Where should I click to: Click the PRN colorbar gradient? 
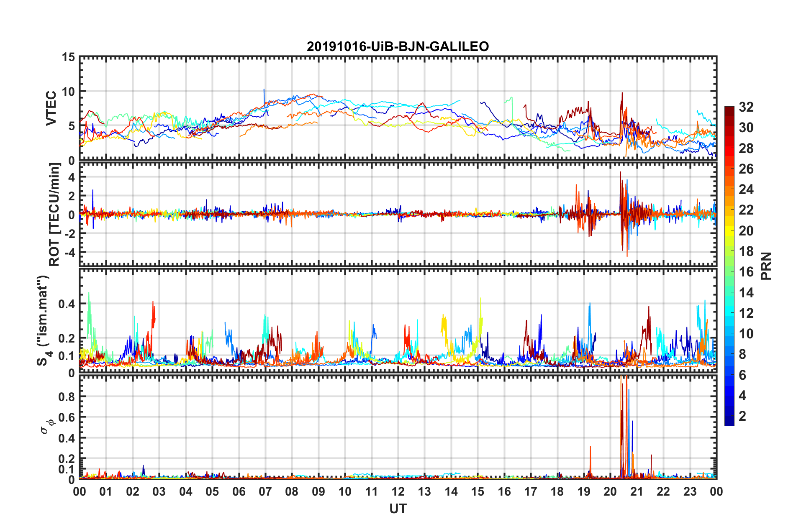(x=729, y=266)
